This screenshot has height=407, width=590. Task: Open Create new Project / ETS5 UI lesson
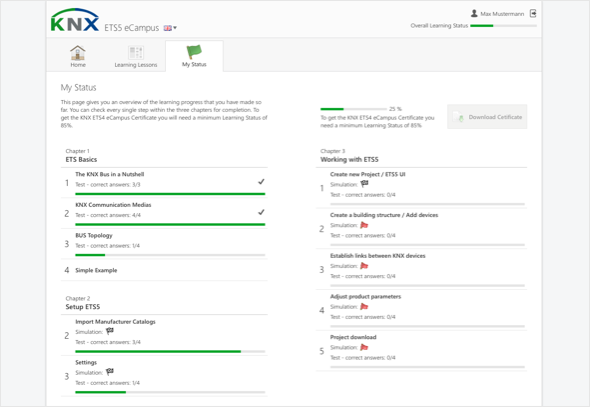(368, 174)
